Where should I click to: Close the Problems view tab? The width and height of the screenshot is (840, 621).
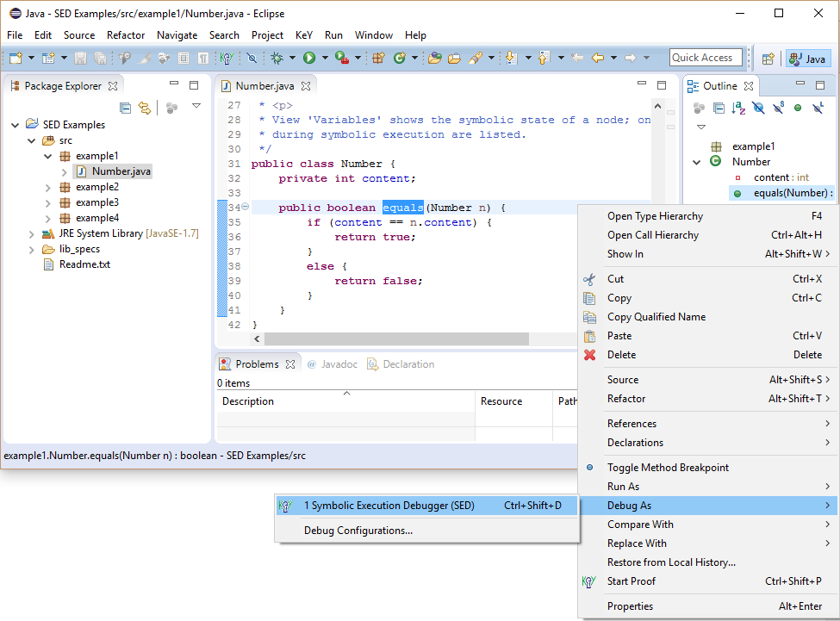(x=290, y=364)
